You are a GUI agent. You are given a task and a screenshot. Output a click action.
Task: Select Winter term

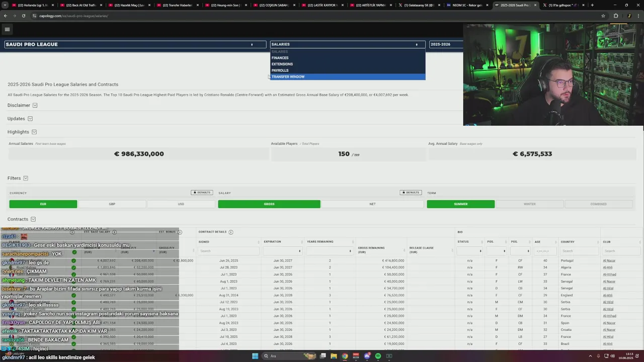tap(530, 204)
